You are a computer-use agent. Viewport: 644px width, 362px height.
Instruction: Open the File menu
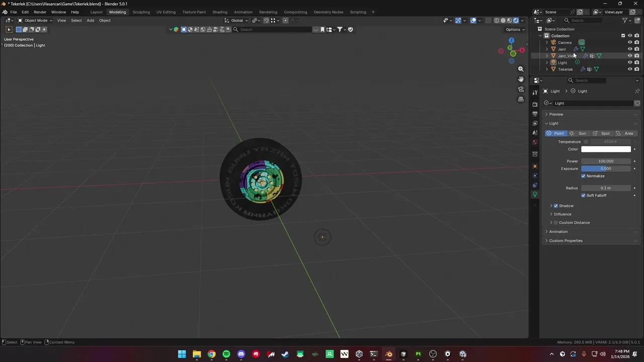click(x=14, y=12)
